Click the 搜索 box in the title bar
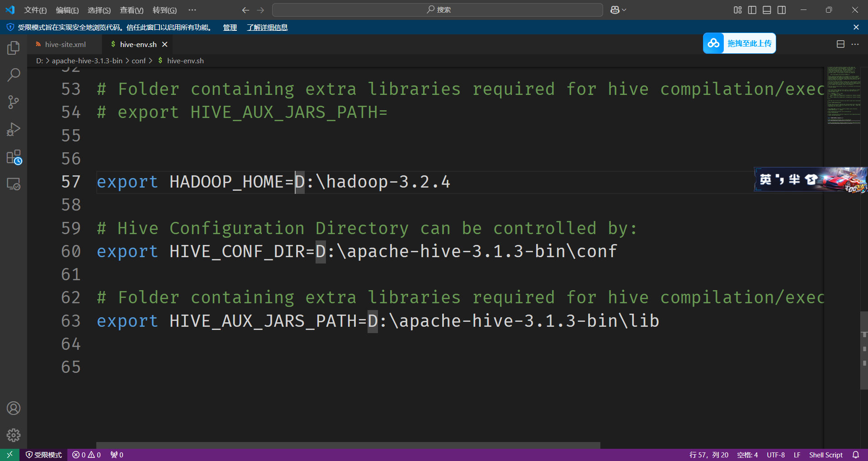868x461 pixels. (x=437, y=9)
